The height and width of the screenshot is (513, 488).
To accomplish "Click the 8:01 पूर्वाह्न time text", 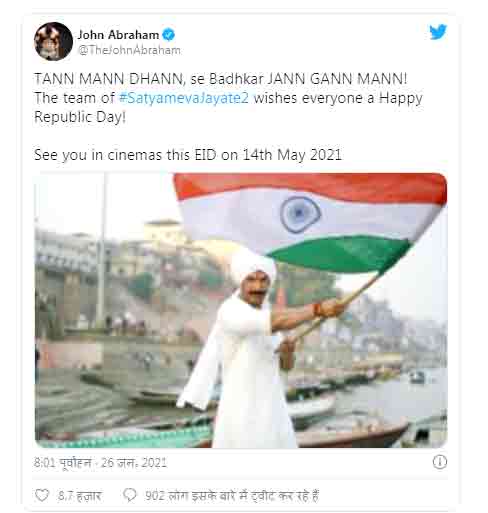I will (x=63, y=463).
